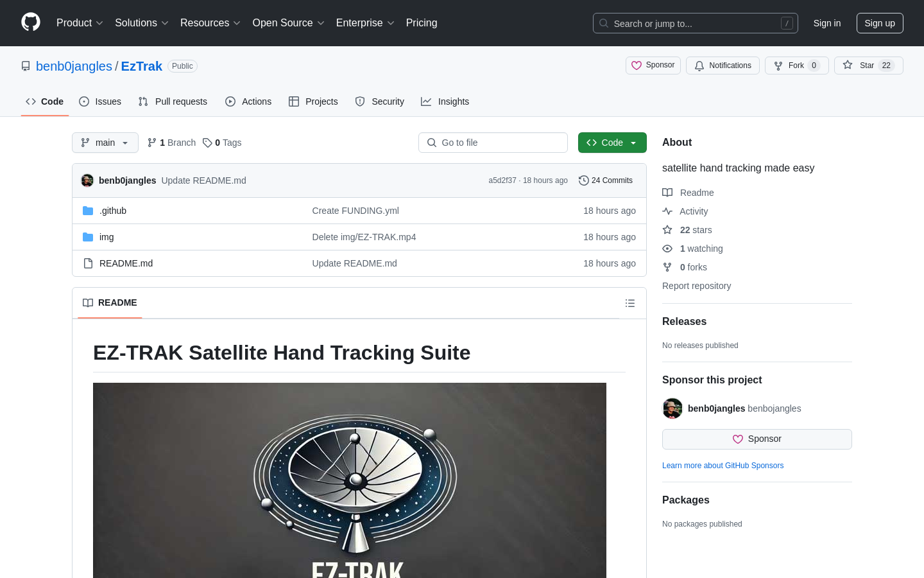Open the Activity link

pyautogui.click(x=685, y=211)
